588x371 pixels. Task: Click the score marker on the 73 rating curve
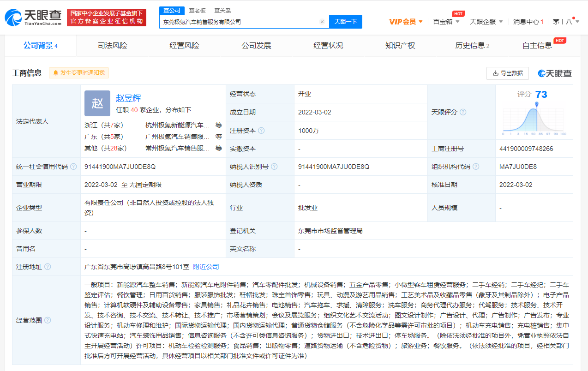tap(536, 105)
